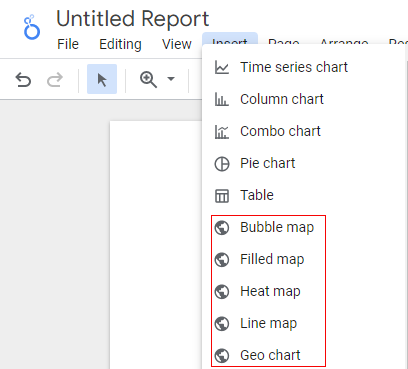Select Pie chart menu entry

click(x=304, y=163)
